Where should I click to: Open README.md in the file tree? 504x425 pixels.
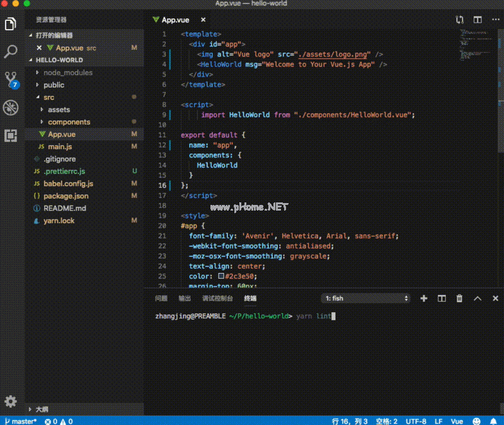84,208
